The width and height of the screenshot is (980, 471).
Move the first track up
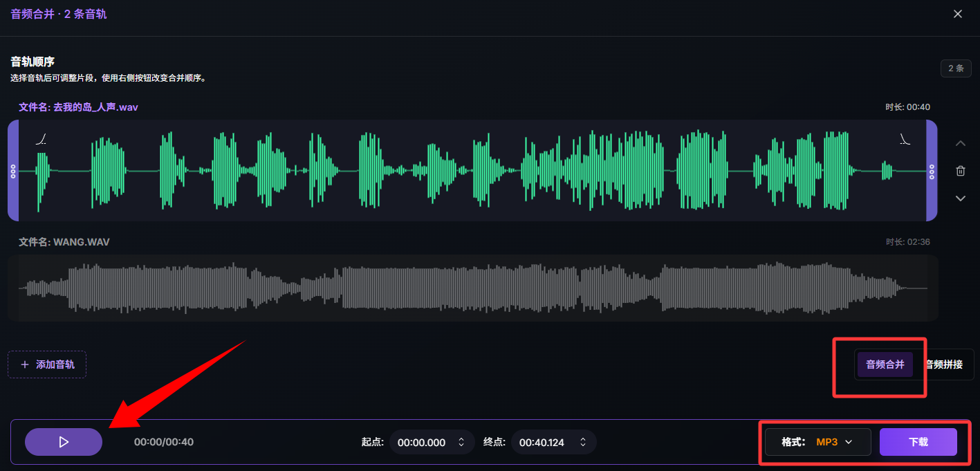(x=960, y=143)
